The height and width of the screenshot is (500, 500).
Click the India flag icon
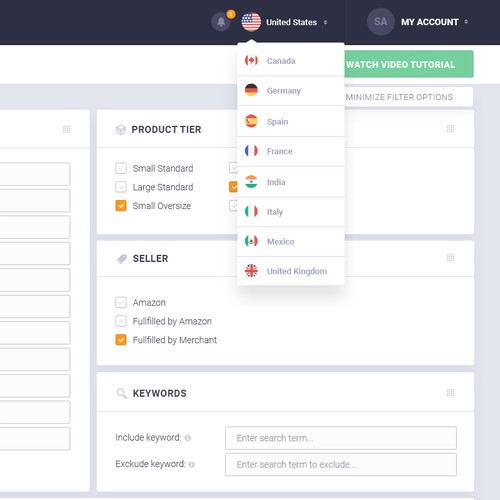pyautogui.click(x=251, y=182)
